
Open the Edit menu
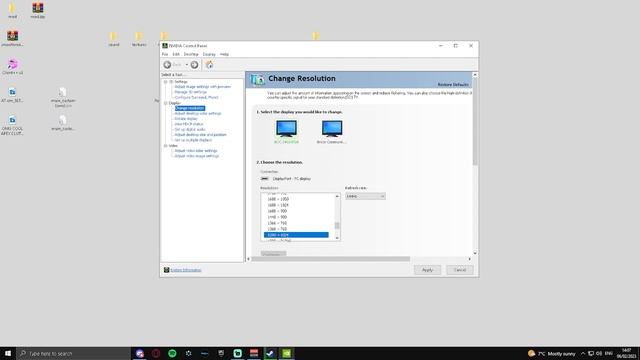coord(176,54)
